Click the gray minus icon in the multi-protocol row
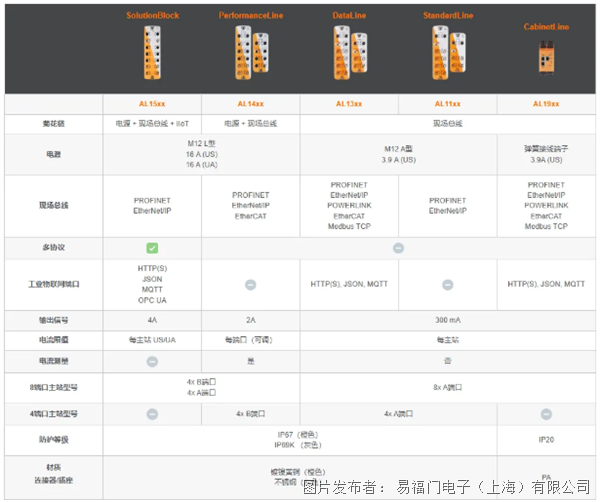The image size is (600, 502). pyautogui.click(x=398, y=247)
